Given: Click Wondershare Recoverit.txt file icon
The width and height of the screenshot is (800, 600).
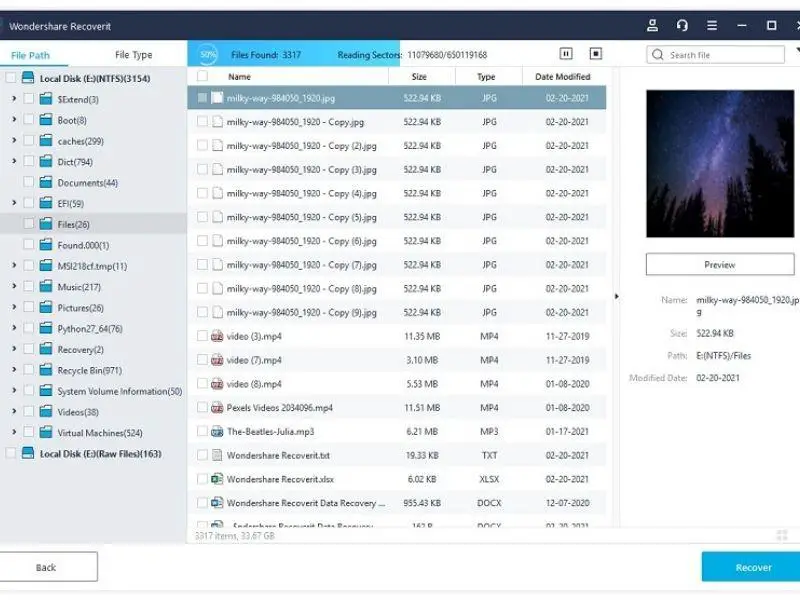Looking at the screenshot, I should point(217,455).
